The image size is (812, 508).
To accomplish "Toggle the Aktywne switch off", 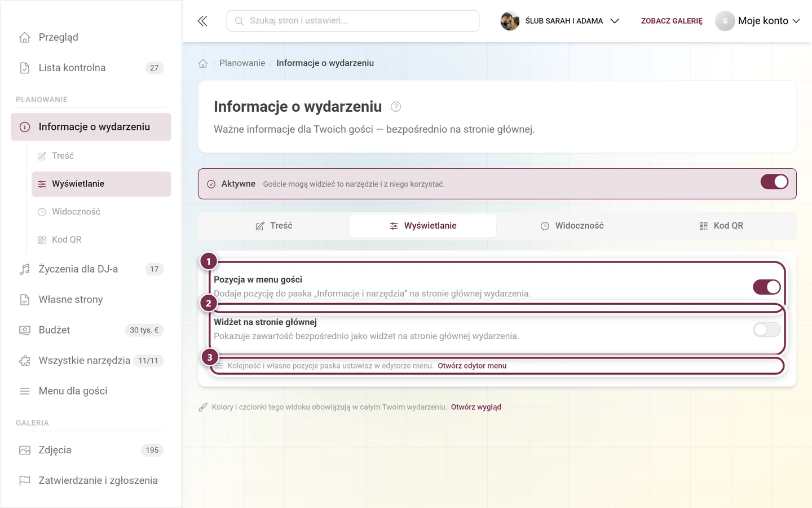I will [774, 182].
